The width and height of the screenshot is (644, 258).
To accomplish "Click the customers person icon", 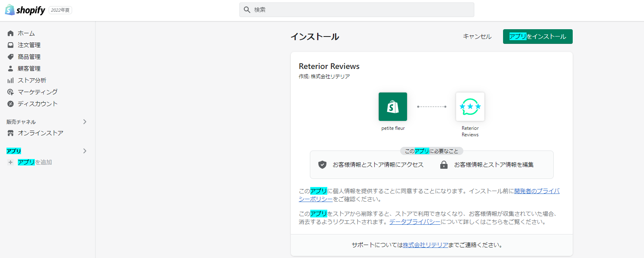I will [11, 69].
